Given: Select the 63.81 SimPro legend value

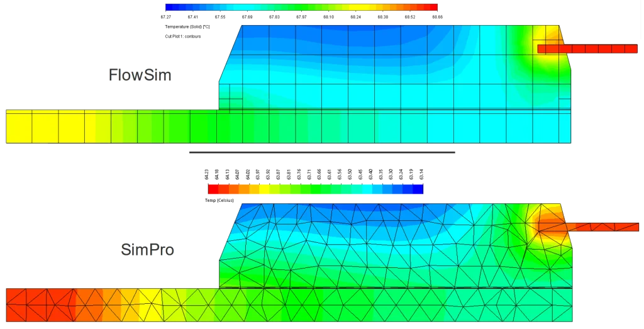Looking at the screenshot, I should (289, 174).
